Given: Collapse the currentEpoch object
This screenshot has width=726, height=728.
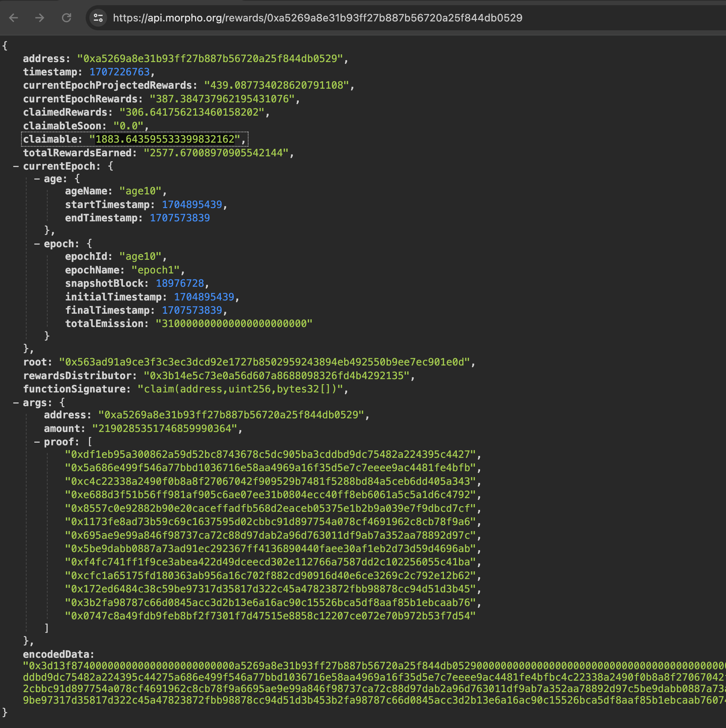Looking at the screenshot, I should click(16, 166).
